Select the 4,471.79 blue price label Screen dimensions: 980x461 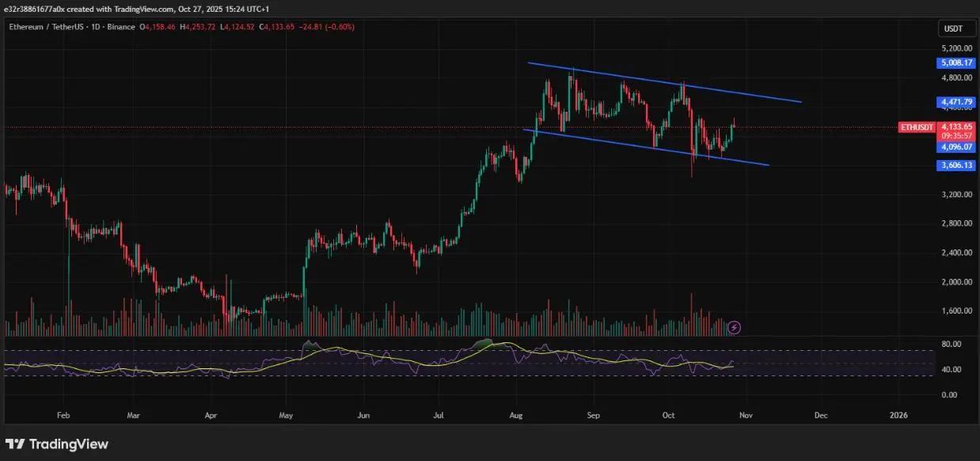tap(956, 102)
